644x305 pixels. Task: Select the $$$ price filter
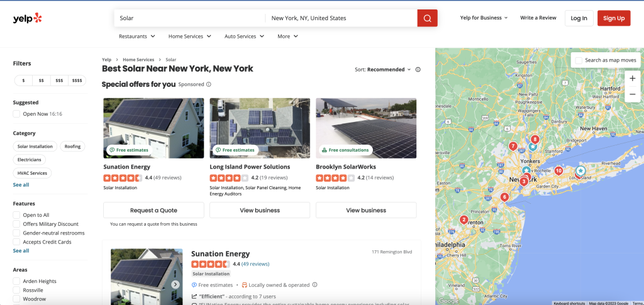pos(59,80)
